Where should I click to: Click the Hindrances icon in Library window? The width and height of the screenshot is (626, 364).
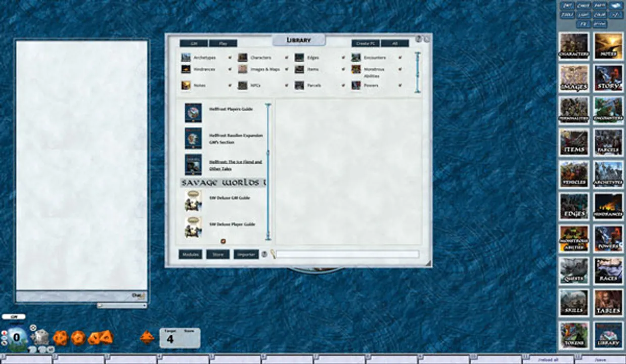point(186,69)
